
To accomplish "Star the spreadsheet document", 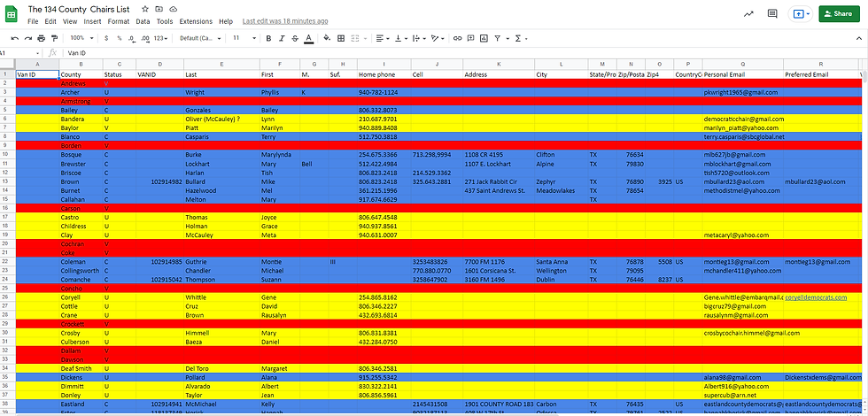I will point(145,9).
